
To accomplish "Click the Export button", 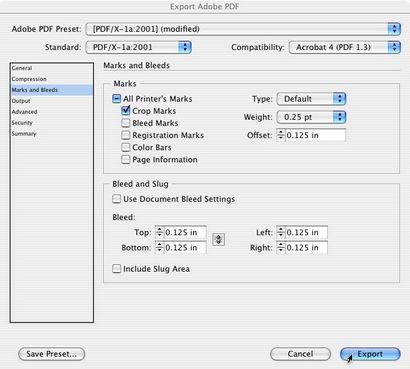I will tap(370, 354).
